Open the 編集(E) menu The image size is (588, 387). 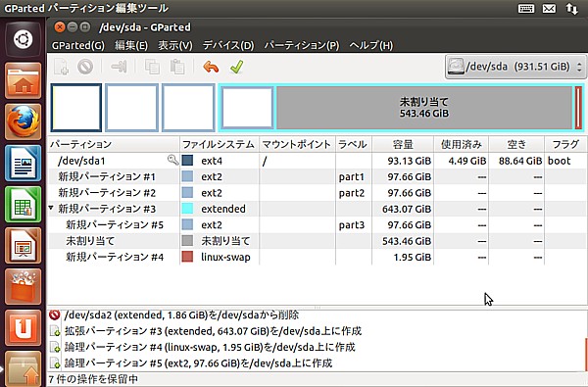click(131, 45)
